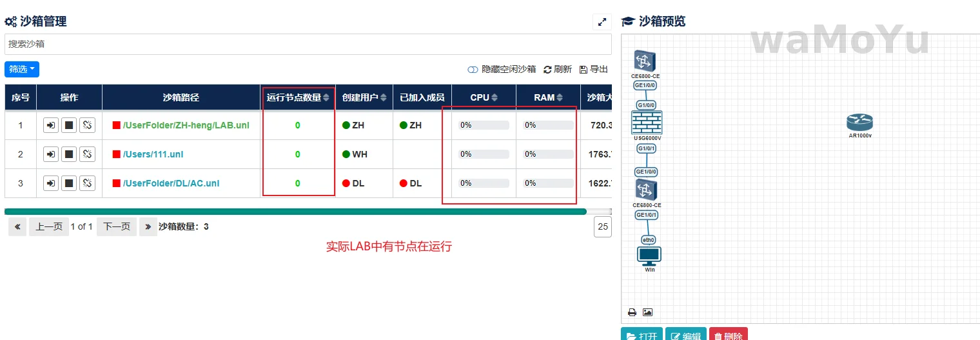The image size is (980, 340).
Task: Sort table by RAM column
Action: 559,97
